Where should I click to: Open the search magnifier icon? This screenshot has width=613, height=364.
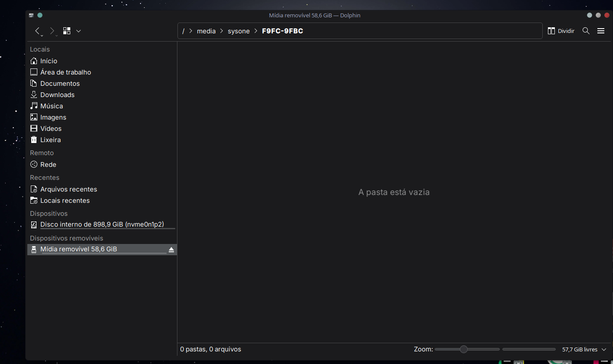[586, 31]
